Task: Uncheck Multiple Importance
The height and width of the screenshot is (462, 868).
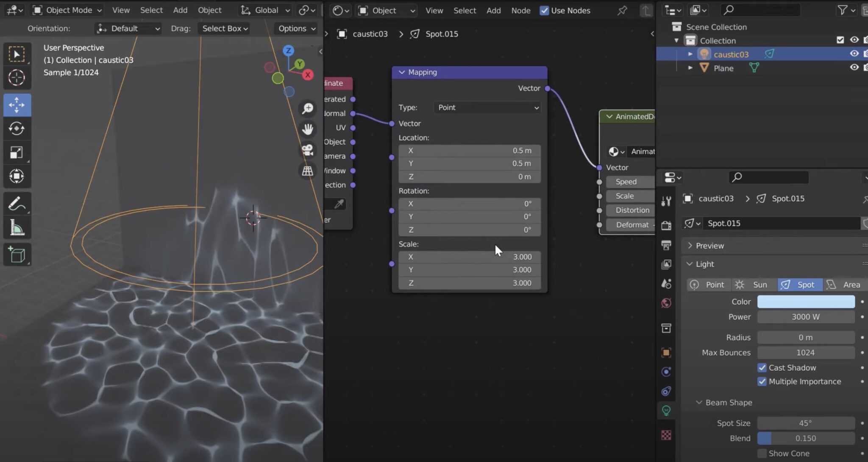Action: [762, 381]
